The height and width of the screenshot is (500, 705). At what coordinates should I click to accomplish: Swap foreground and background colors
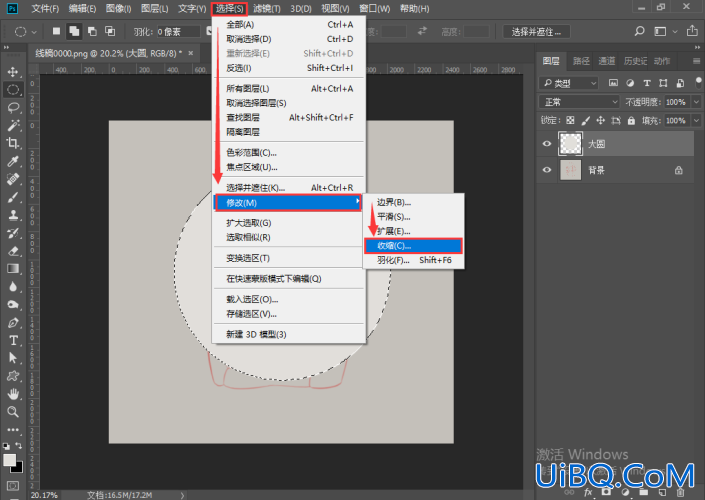(19, 446)
